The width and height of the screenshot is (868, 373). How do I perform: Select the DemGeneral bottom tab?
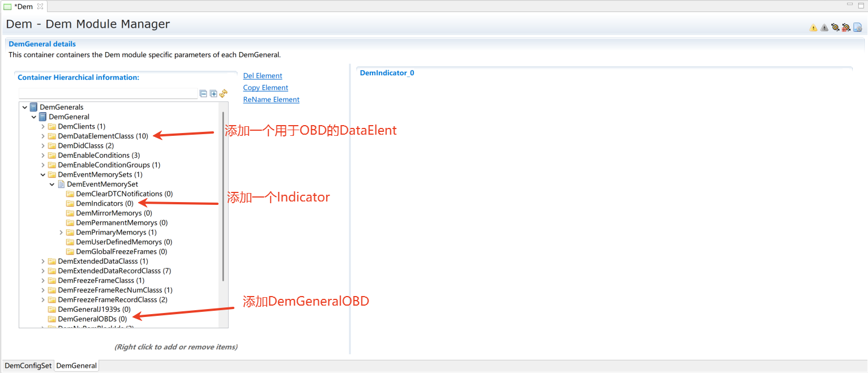pyautogui.click(x=76, y=366)
